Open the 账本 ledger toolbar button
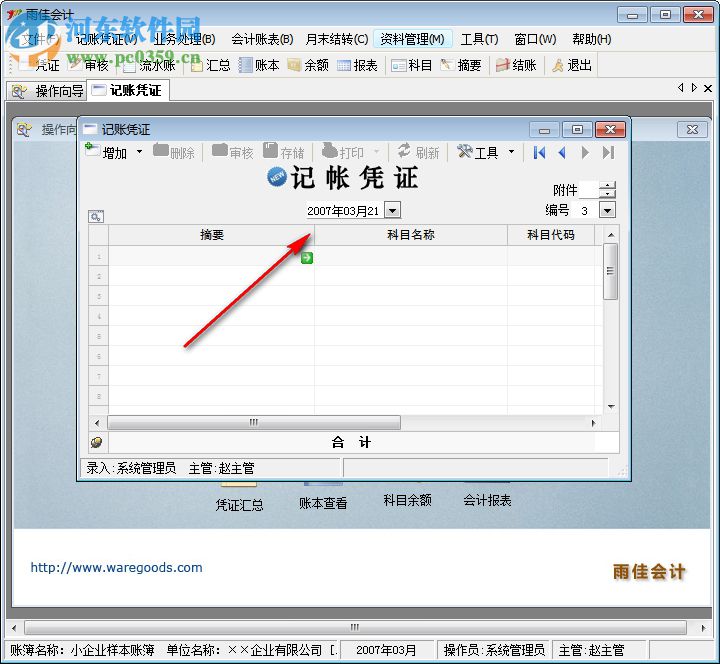Image resolution: width=720 pixels, height=664 pixels. click(x=259, y=66)
